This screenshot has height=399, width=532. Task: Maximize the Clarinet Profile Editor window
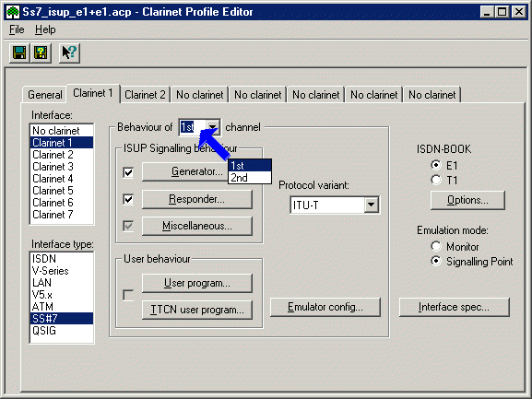502,12
